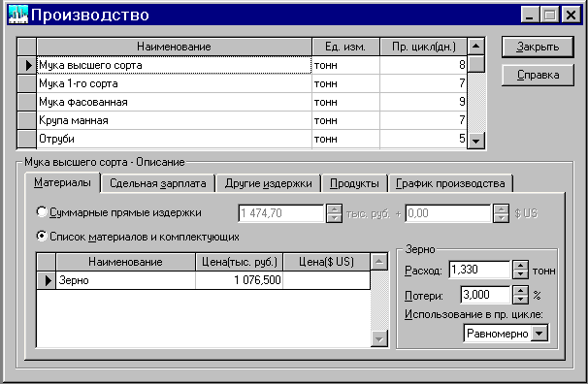Viewport: 588px width, 384px height.
Task: Click the 0,00 $ US field
Action: pos(447,213)
